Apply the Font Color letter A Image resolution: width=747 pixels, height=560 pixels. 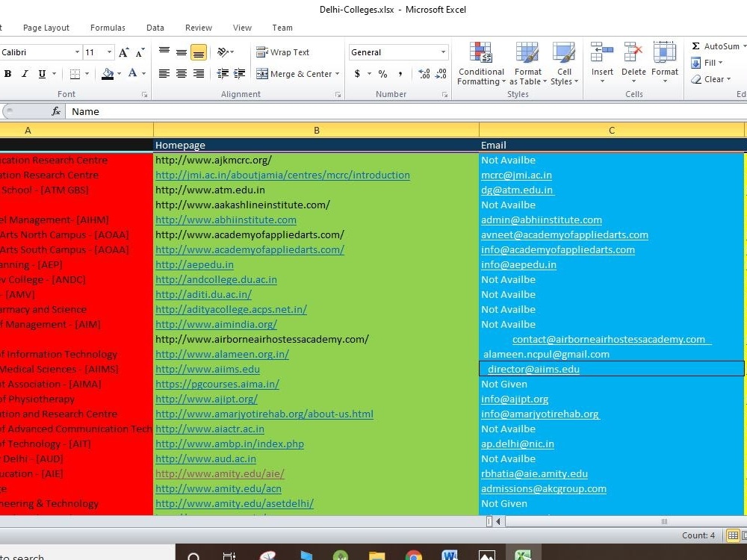click(x=132, y=73)
